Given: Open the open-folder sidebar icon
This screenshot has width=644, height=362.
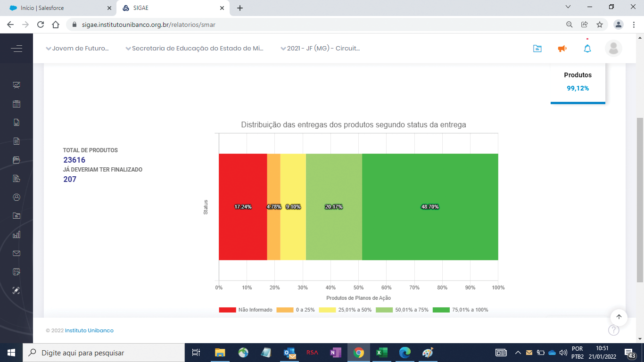Looking at the screenshot, I should [x=17, y=160].
